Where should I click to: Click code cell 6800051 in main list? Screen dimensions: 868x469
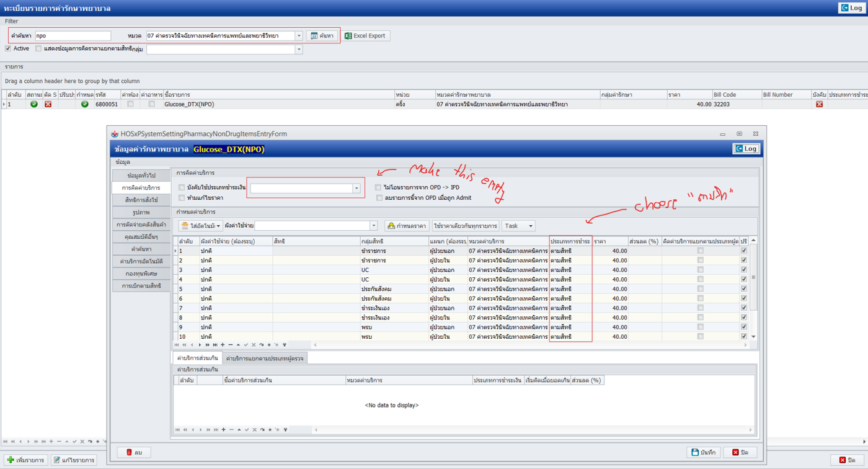point(107,104)
